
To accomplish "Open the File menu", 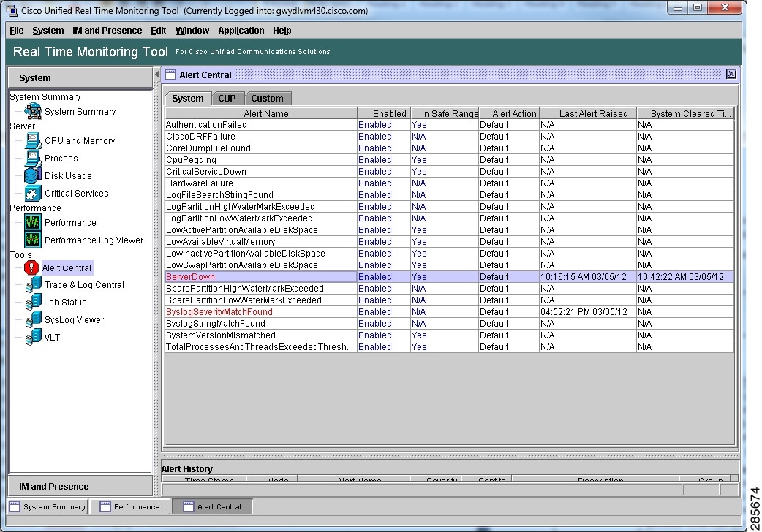I will [x=17, y=31].
